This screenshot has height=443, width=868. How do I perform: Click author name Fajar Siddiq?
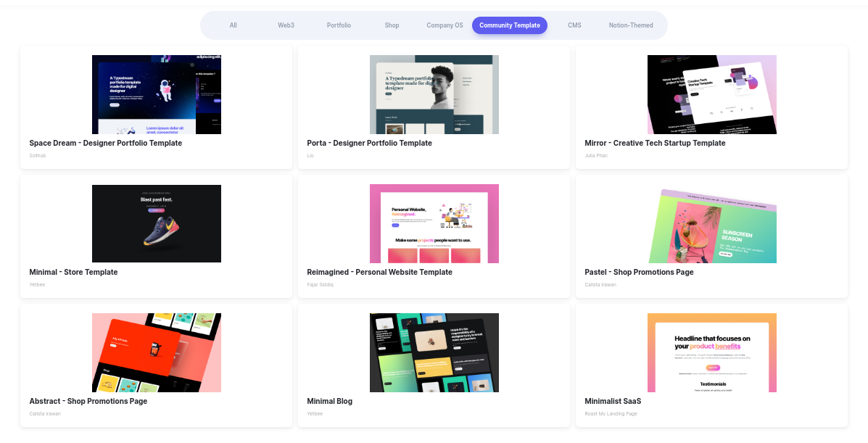[320, 285]
